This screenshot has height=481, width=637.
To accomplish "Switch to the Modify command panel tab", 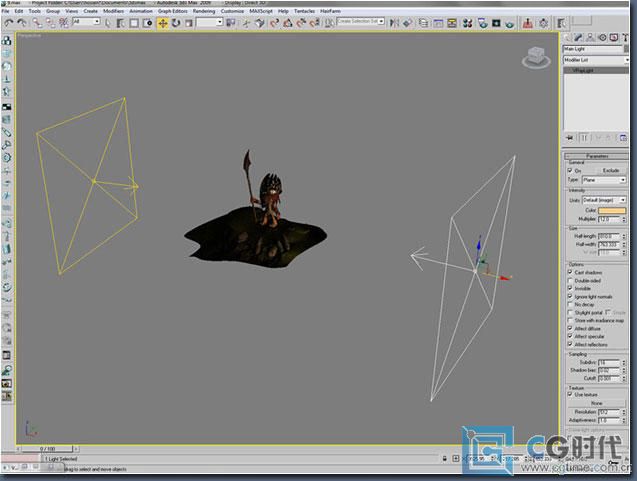I will tap(578, 38).
